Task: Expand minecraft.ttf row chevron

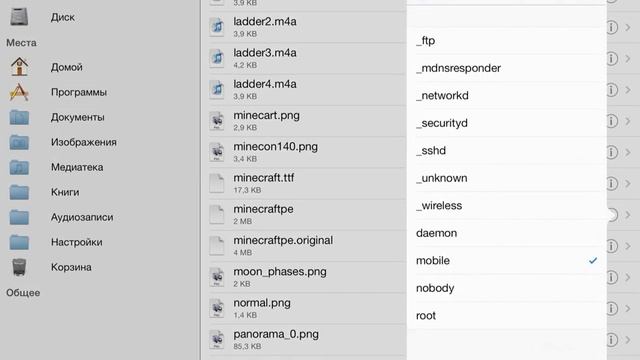Action: pos(628,184)
